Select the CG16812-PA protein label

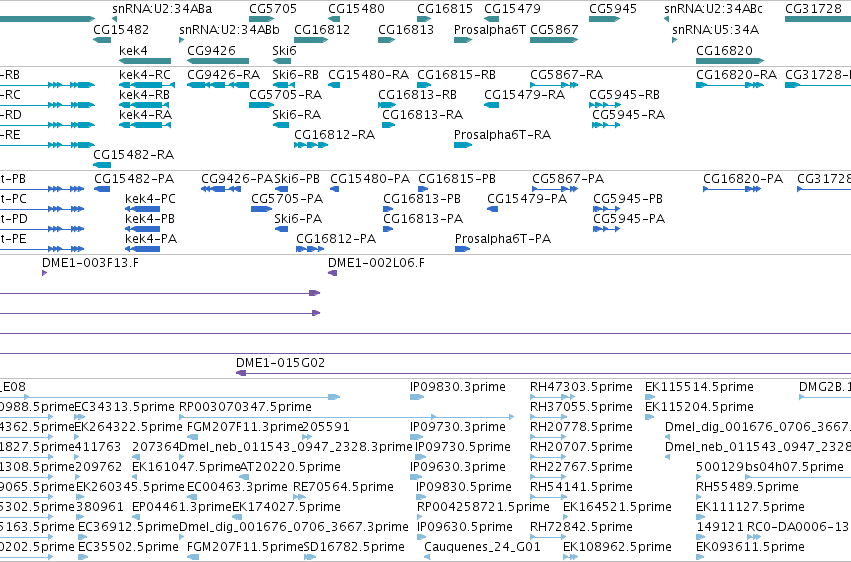tap(336, 239)
